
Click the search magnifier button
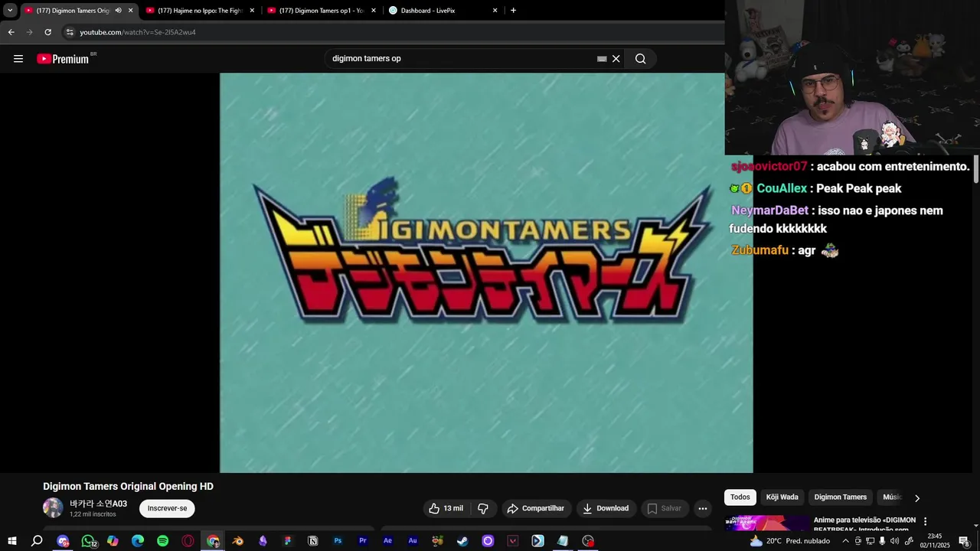coord(640,59)
